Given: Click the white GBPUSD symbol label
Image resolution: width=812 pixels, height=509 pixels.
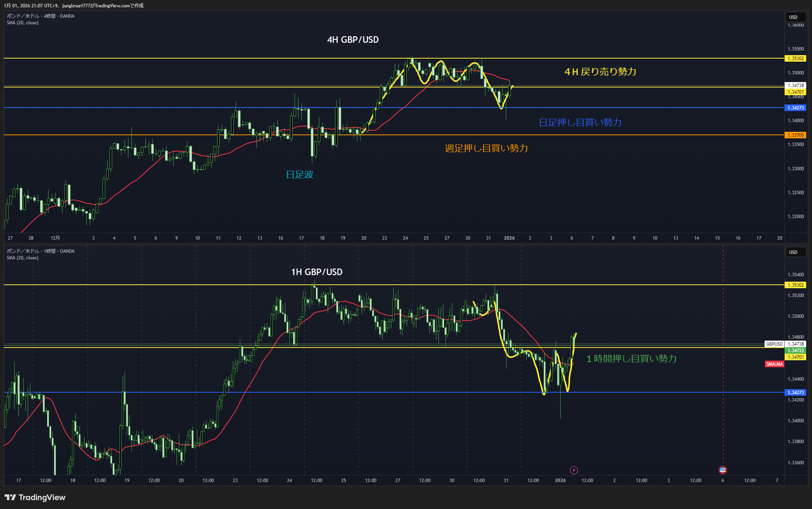Looking at the screenshot, I should 774,344.
